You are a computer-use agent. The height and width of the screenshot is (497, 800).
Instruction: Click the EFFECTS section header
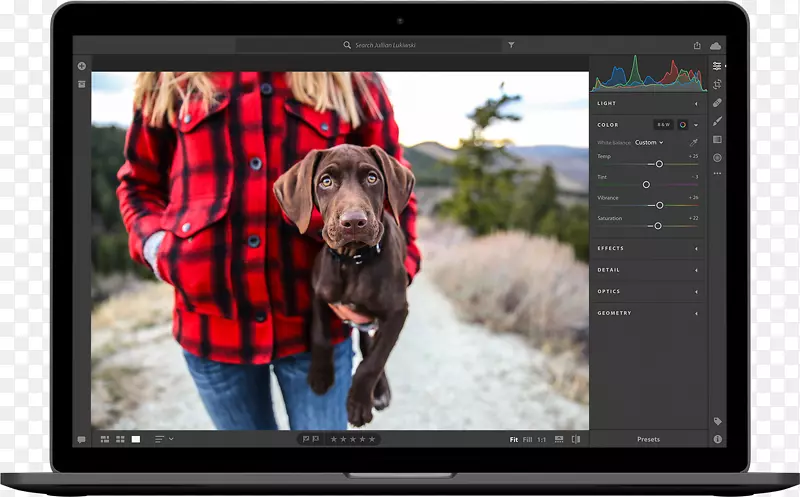pyautogui.click(x=611, y=248)
